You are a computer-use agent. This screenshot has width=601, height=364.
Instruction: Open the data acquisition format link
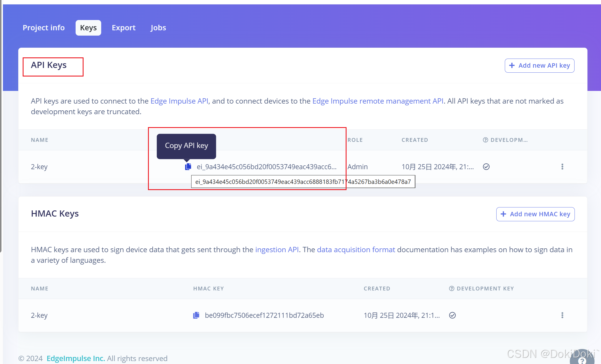356,250
